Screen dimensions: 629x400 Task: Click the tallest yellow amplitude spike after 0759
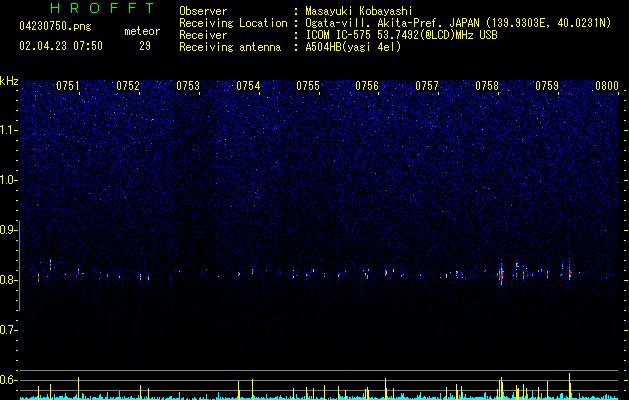pos(569,386)
